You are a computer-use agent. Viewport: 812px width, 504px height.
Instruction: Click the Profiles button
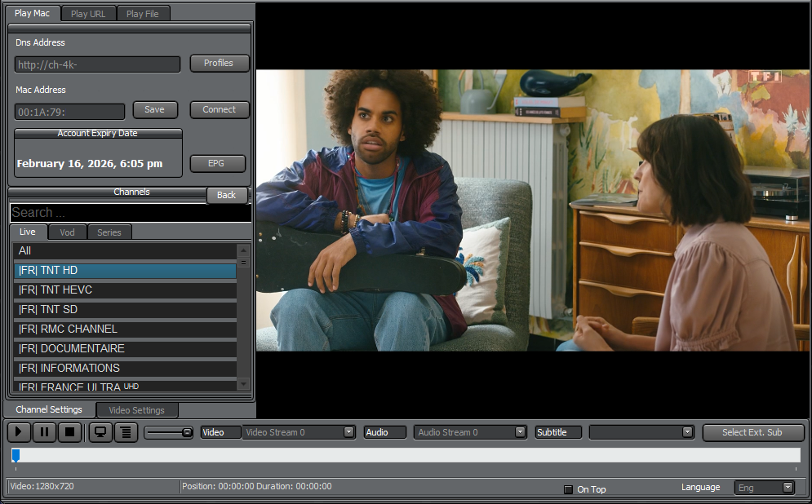tap(219, 63)
